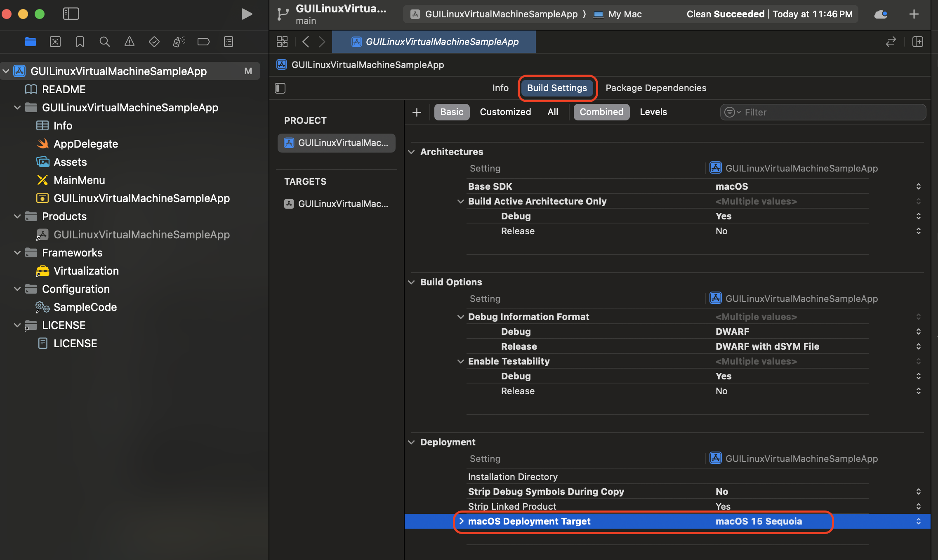Screen dimensions: 938x560
Task: Switch to the Info tab
Action: pos(500,88)
